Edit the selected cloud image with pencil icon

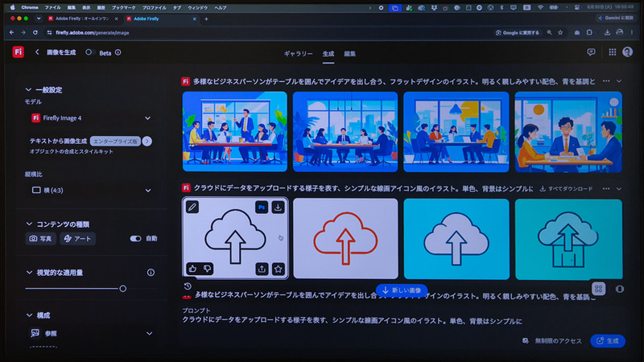tap(192, 207)
